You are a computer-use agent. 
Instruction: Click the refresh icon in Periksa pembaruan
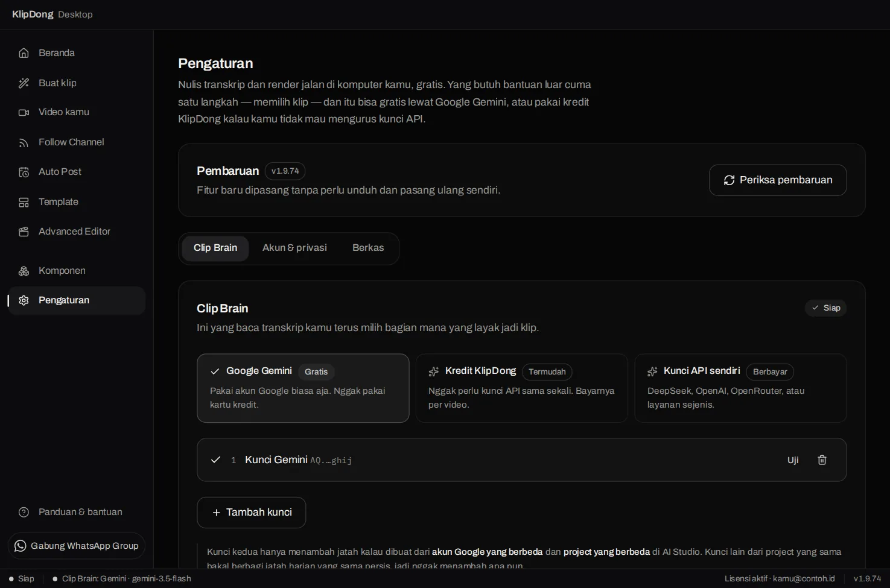[x=729, y=180]
